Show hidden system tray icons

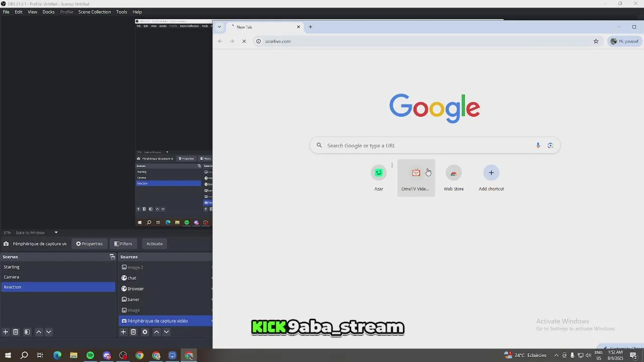click(556, 355)
